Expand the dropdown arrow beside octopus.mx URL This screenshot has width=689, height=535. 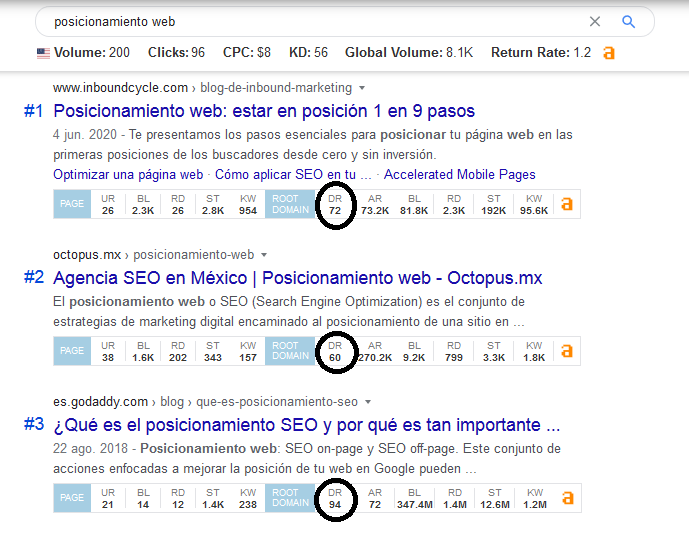[x=264, y=255]
